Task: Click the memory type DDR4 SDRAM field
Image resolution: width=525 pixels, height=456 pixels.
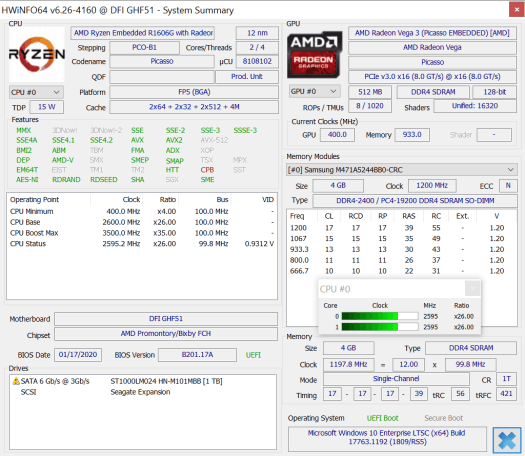Action: (471, 348)
